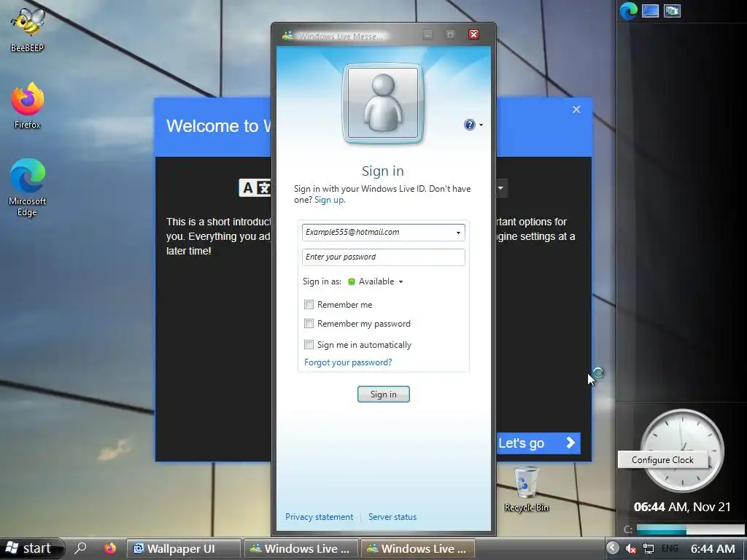This screenshot has width=747, height=560.
Task: Check Remember my password
Action: (309, 324)
